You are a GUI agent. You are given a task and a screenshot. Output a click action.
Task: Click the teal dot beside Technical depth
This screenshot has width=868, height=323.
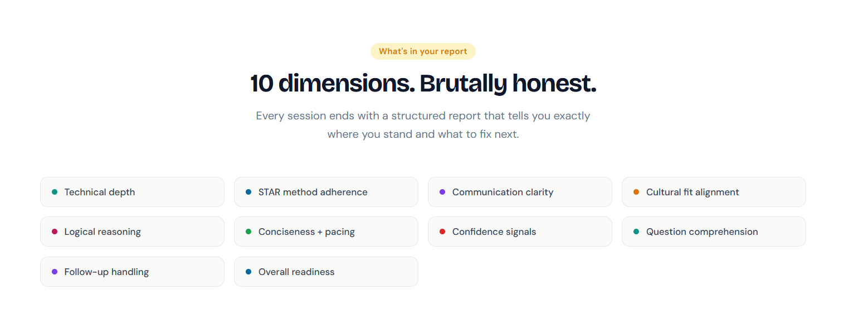tap(55, 192)
